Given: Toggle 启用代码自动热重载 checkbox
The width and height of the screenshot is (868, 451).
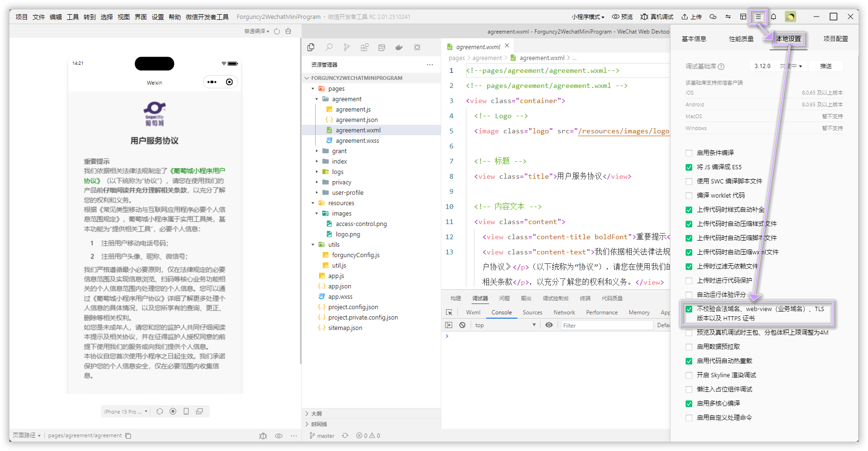Looking at the screenshot, I should click(x=689, y=361).
